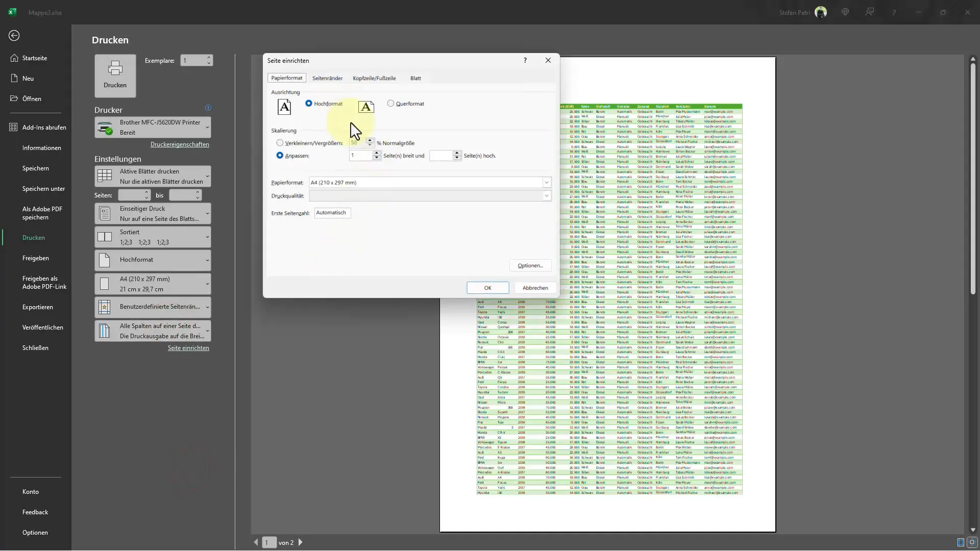Click Als Adobe PDF speichern
The height and width of the screenshot is (551, 980).
[x=42, y=213]
